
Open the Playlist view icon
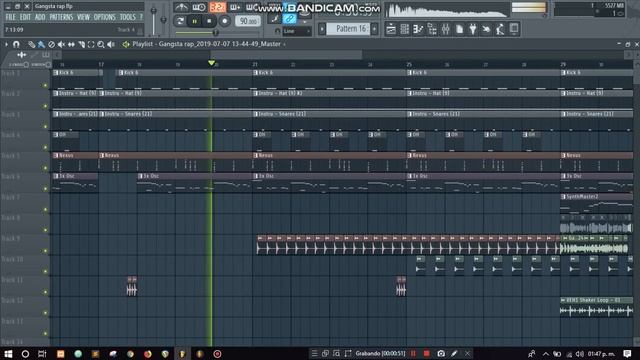click(x=391, y=29)
